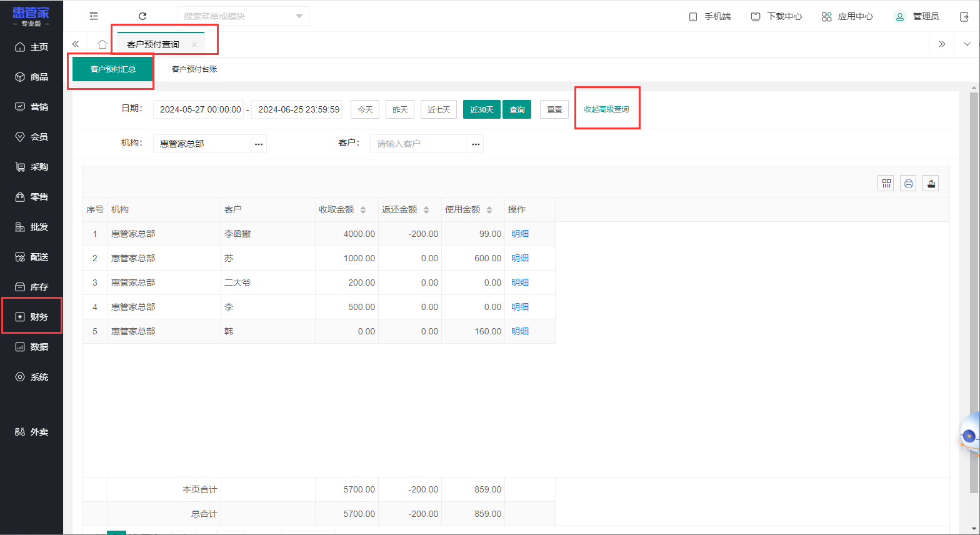Click the home tab icon
The image size is (980, 535).
coord(102,44)
